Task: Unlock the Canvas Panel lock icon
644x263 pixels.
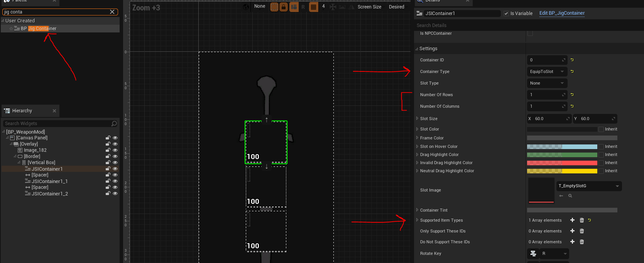Action: (108, 138)
